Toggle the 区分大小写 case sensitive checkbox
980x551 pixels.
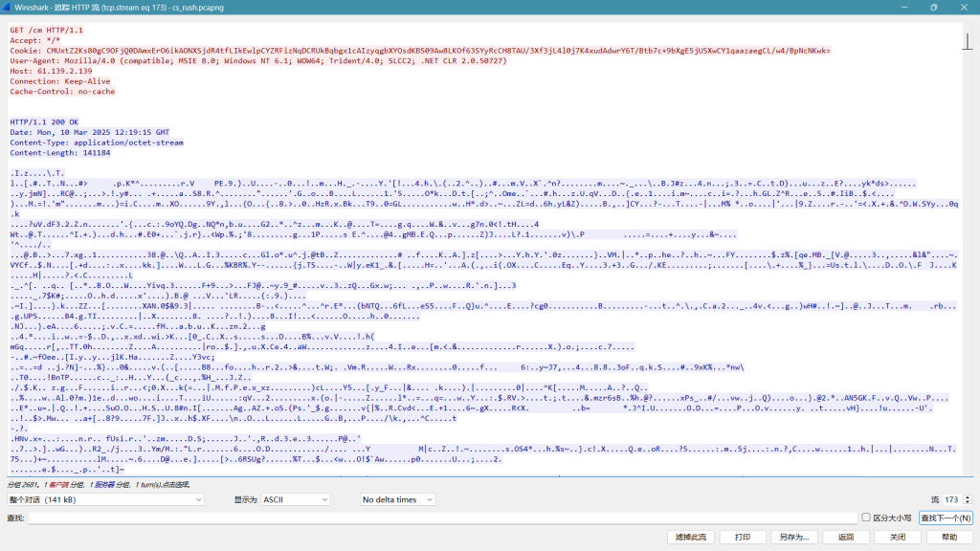coord(866,518)
